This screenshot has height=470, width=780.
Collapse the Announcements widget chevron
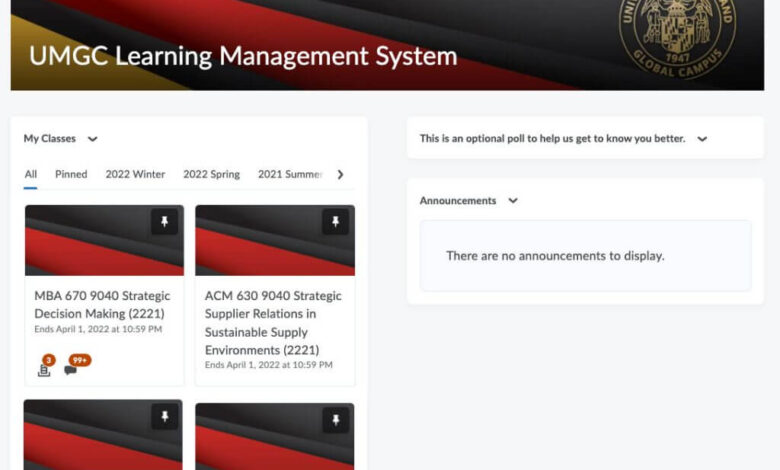point(513,200)
